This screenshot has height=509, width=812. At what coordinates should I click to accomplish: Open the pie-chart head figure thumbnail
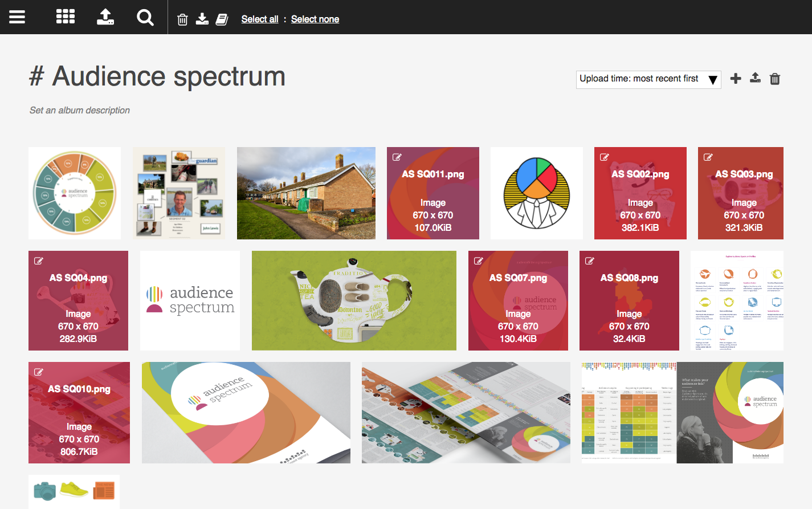537,193
